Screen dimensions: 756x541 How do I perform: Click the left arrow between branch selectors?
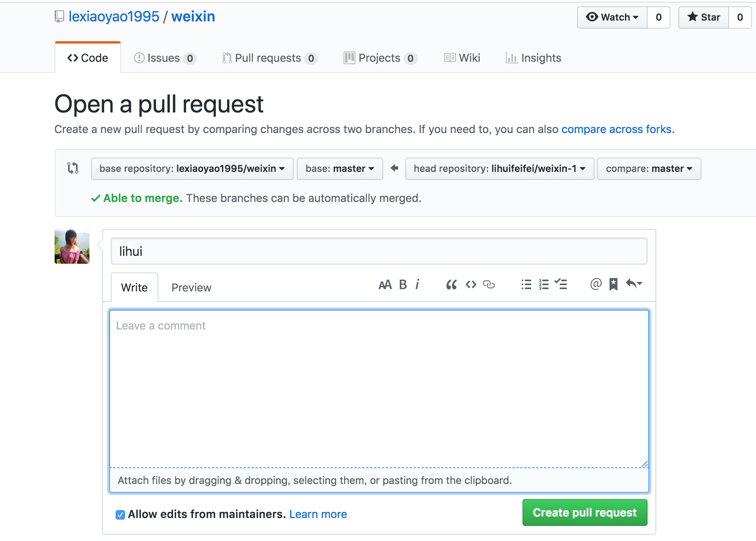tap(394, 168)
